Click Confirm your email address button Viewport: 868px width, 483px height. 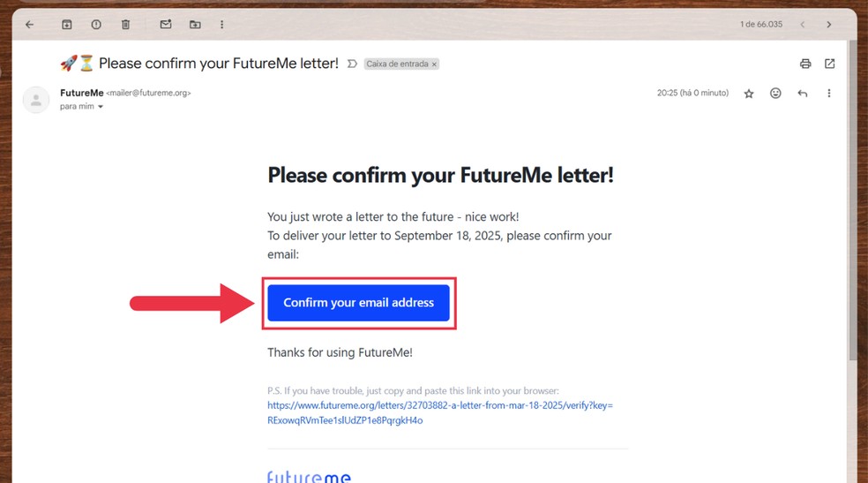point(359,303)
